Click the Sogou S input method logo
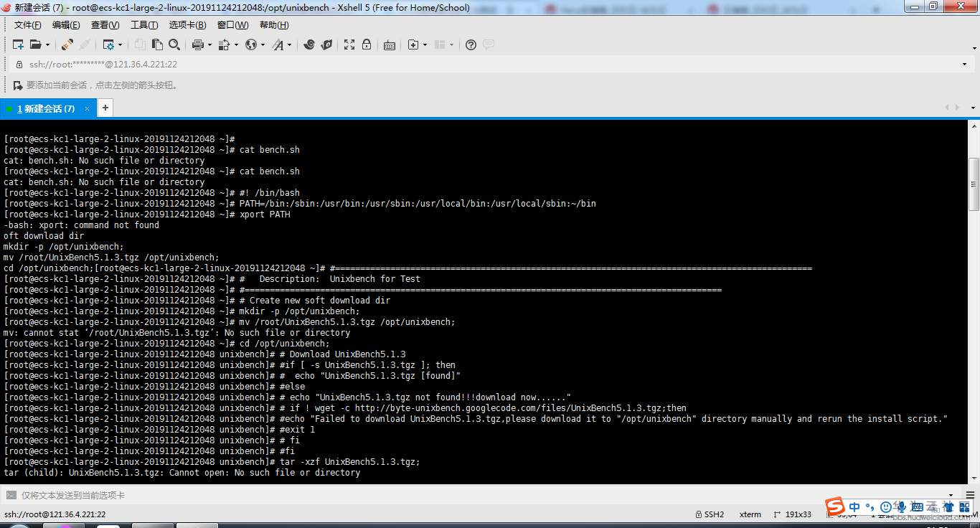The image size is (980, 528). (835, 507)
